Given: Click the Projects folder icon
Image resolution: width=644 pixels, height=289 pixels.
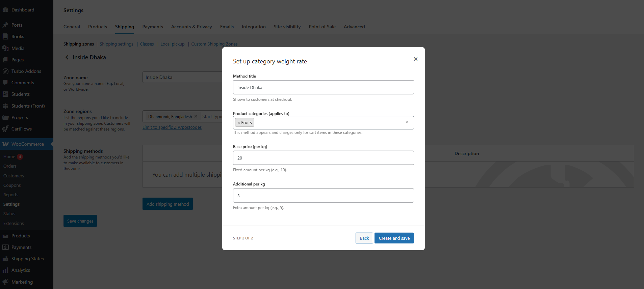Looking at the screenshot, I should 5,117.
